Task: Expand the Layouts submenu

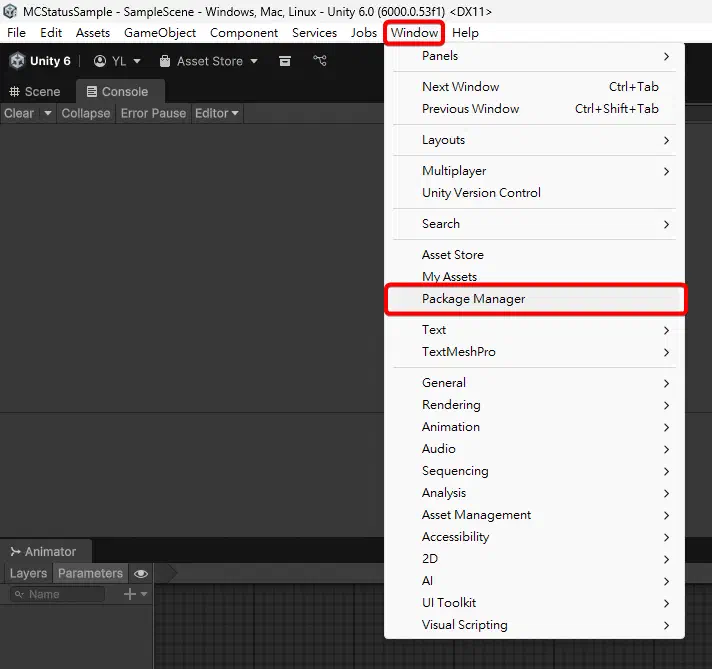Action: coord(534,140)
